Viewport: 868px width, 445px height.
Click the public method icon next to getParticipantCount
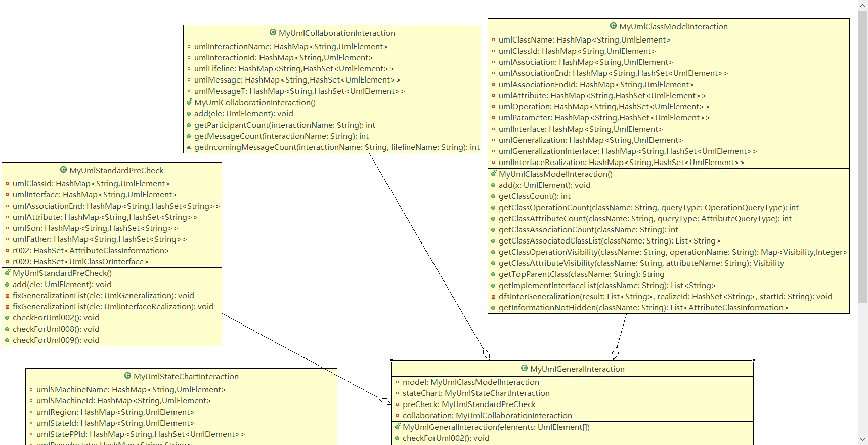coord(189,125)
